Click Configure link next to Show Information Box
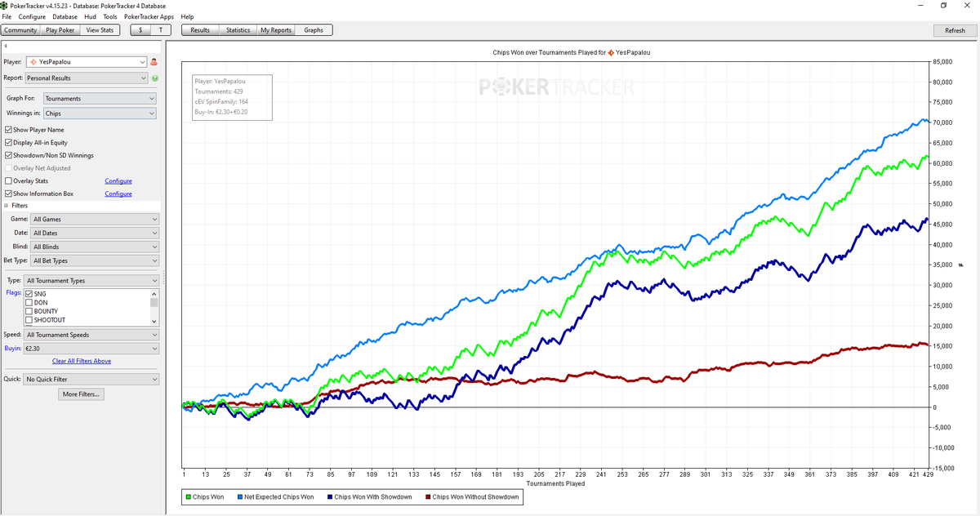 [x=118, y=193]
